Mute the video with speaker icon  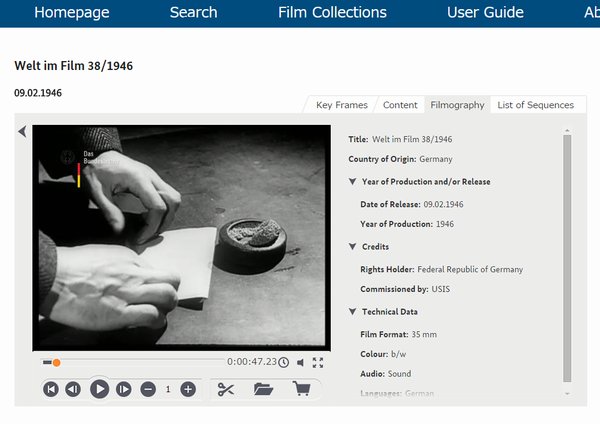click(x=300, y=363)
